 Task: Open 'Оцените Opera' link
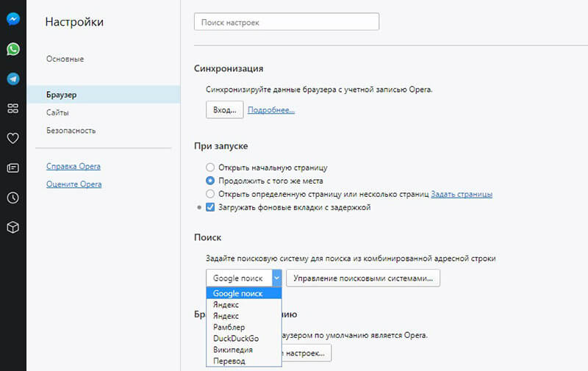pos(74,184)
